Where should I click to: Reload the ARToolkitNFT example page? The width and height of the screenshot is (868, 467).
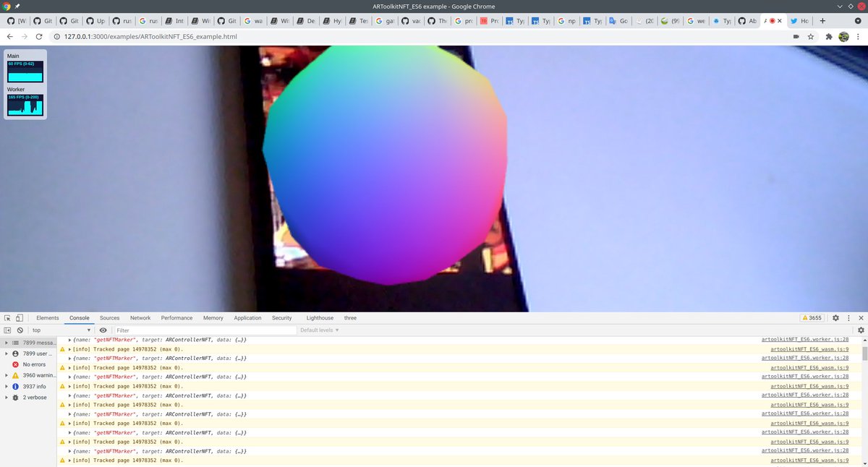pos(39,36)
